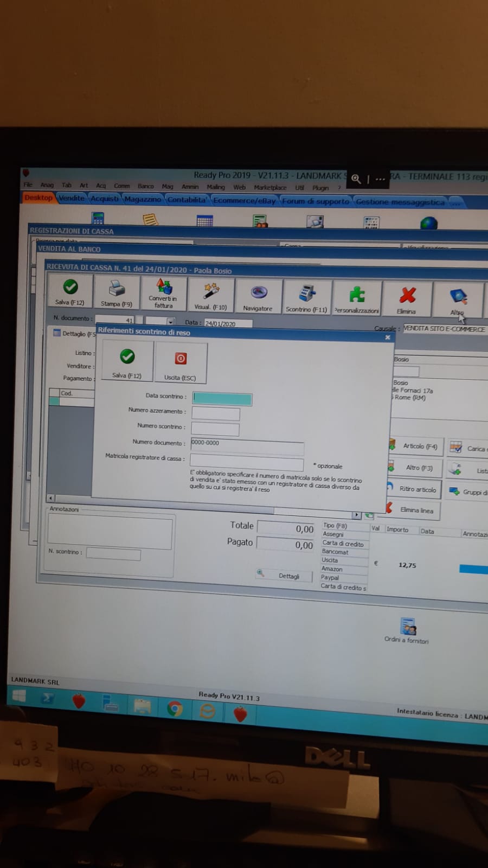The image size is (488, 868).
Task: Click the Ordini a fornitori desktop icon
Action: [407, 631]
